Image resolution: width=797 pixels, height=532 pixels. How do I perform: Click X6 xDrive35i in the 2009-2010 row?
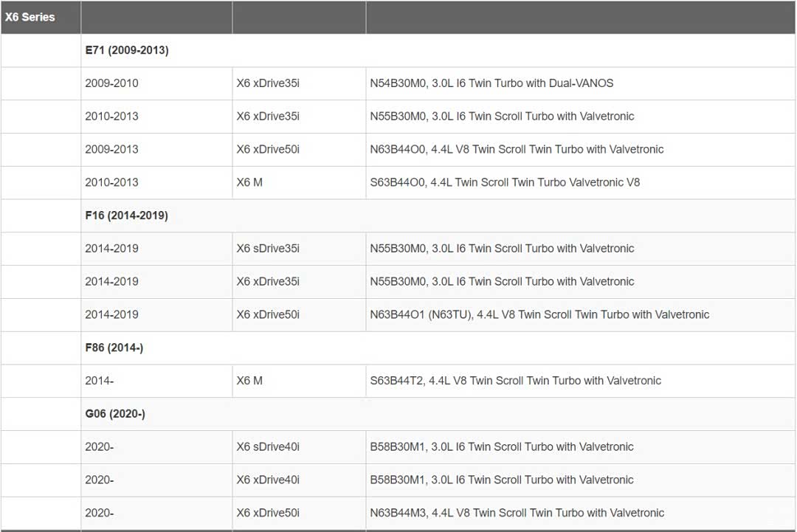[268, 83]
